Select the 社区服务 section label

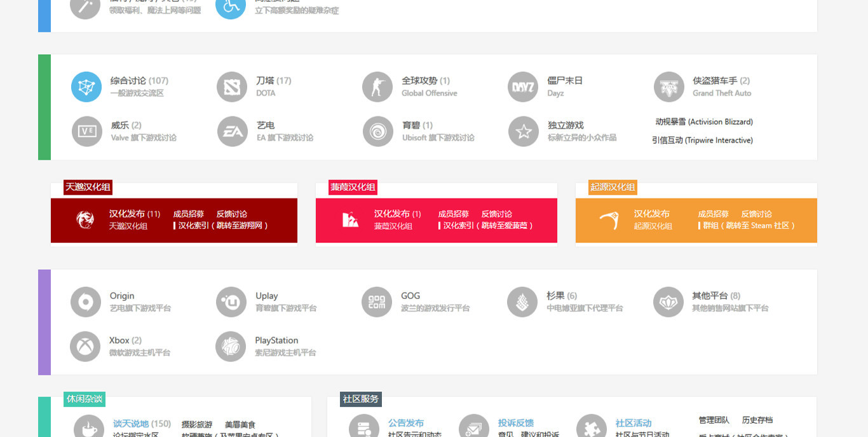[361, 399]
